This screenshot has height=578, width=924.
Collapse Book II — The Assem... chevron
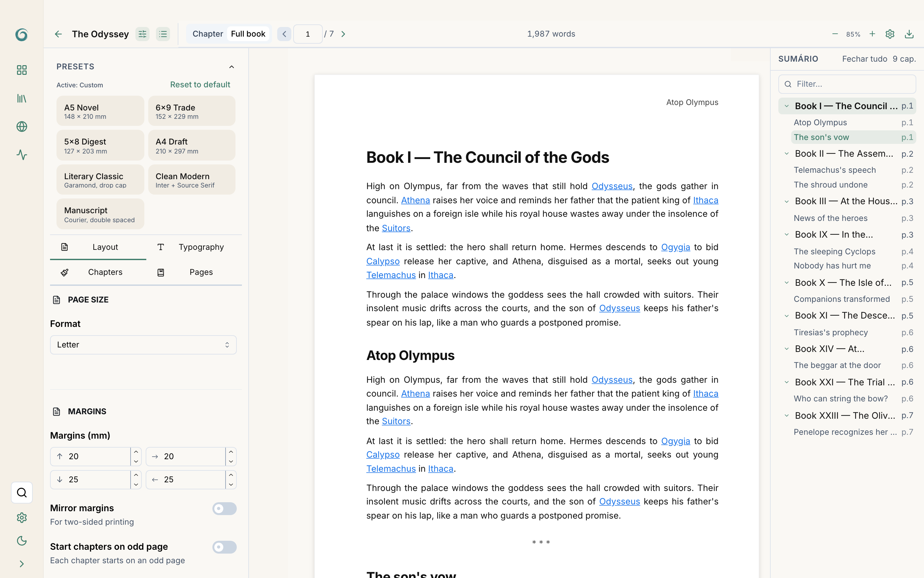point(787,154)
